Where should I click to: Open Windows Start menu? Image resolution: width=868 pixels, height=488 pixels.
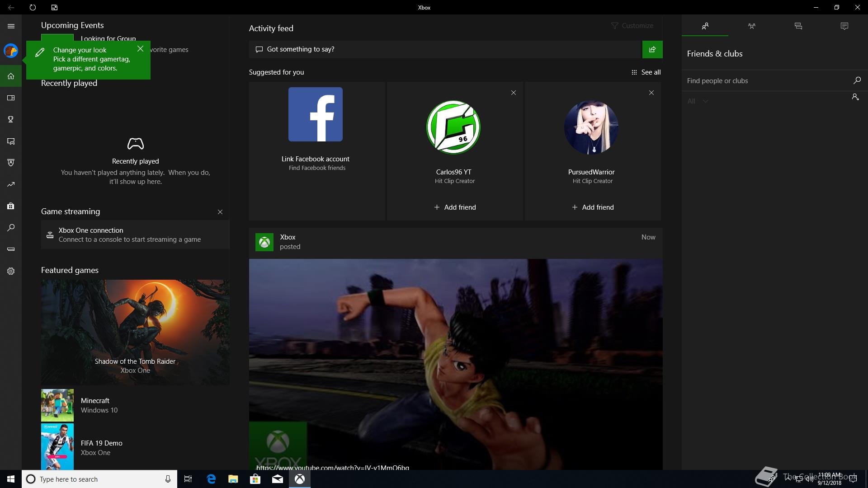[11, 479]
